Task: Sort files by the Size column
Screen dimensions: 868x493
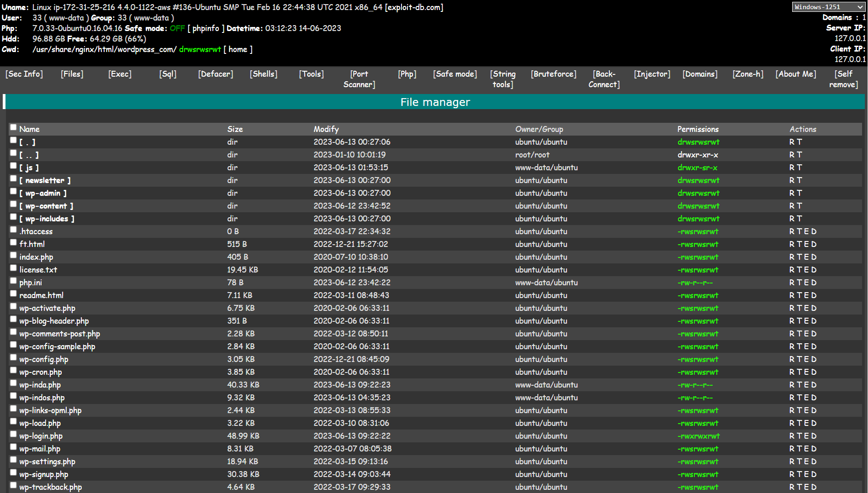Action: tap(235, 129)
